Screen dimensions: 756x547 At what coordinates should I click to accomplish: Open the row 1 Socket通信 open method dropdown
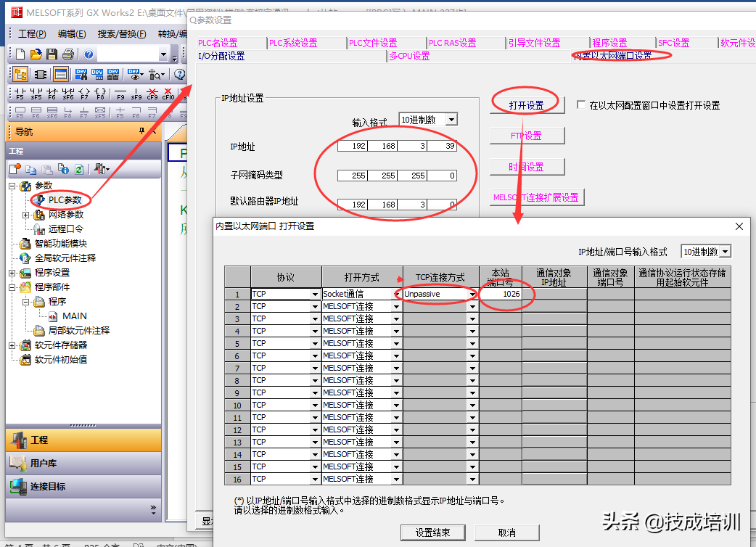point(396,295)
